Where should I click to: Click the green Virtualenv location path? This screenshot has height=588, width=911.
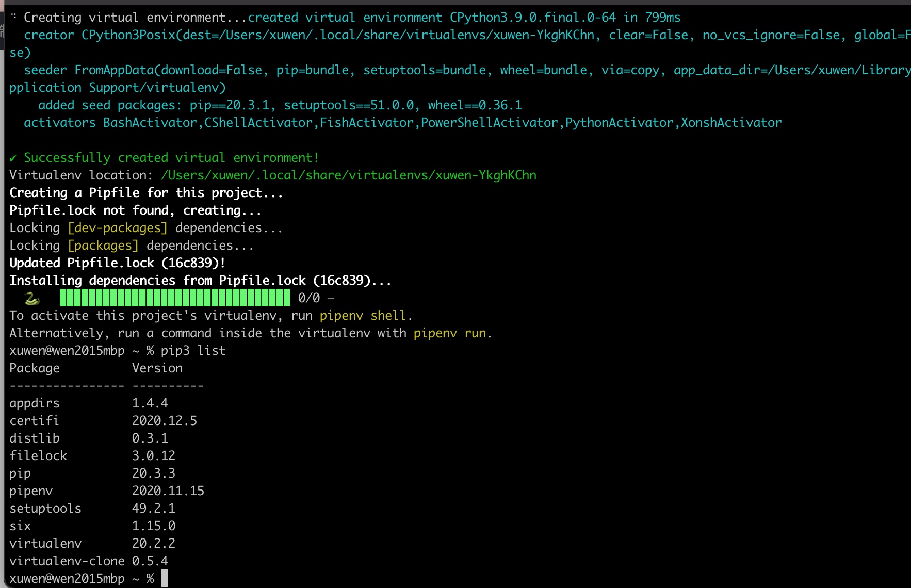coord(348,175)
